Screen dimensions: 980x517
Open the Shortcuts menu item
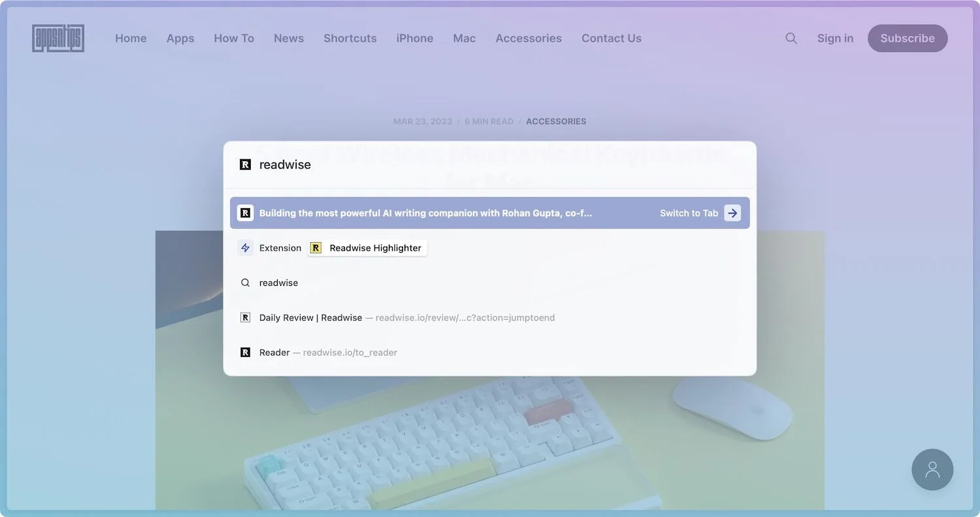click(x=350, y=39)
